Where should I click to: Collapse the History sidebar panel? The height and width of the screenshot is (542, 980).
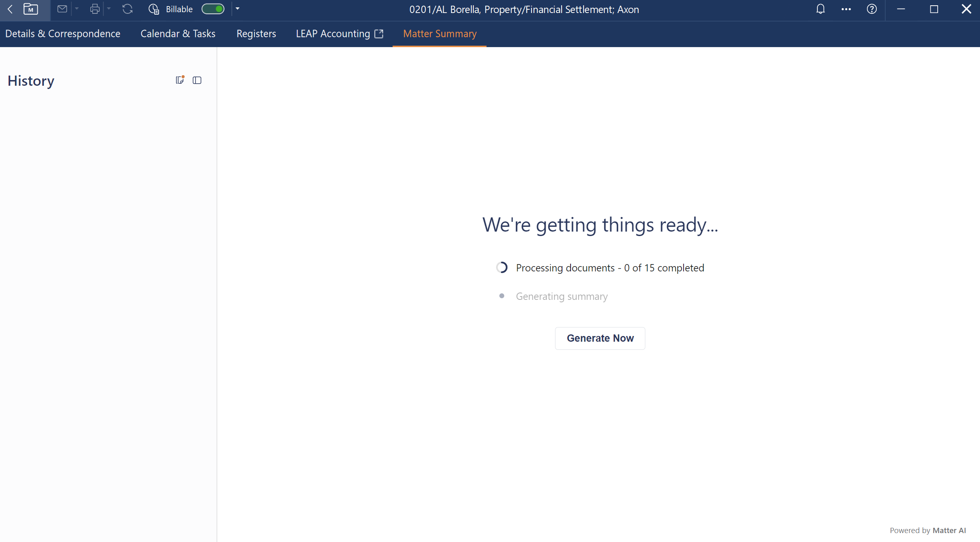[197, 80]
